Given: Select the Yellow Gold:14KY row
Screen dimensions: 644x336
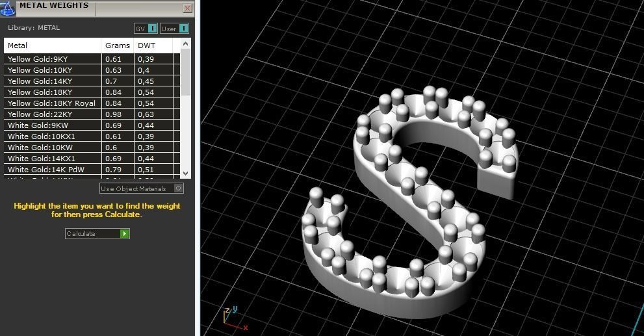Looking at the screenshot, I should [x=92, y=81].
